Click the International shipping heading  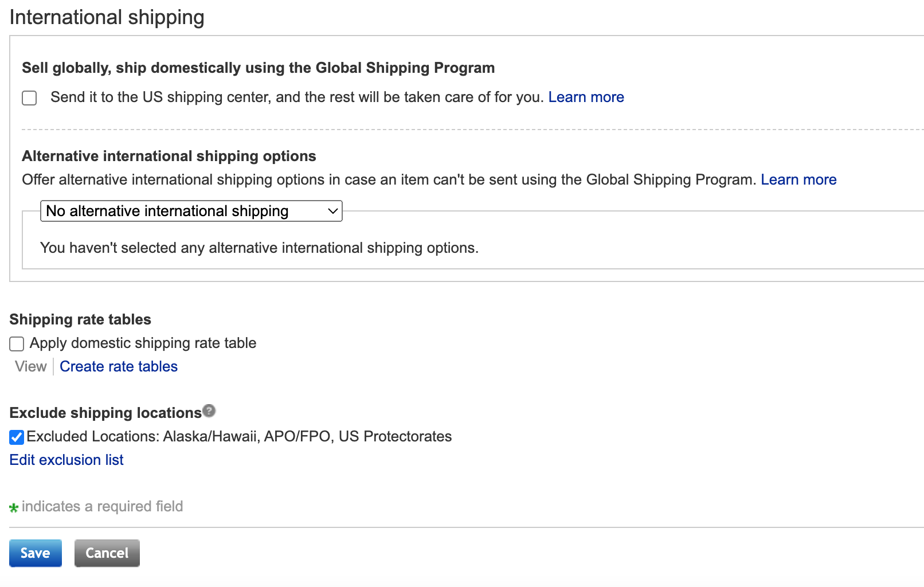107,17
